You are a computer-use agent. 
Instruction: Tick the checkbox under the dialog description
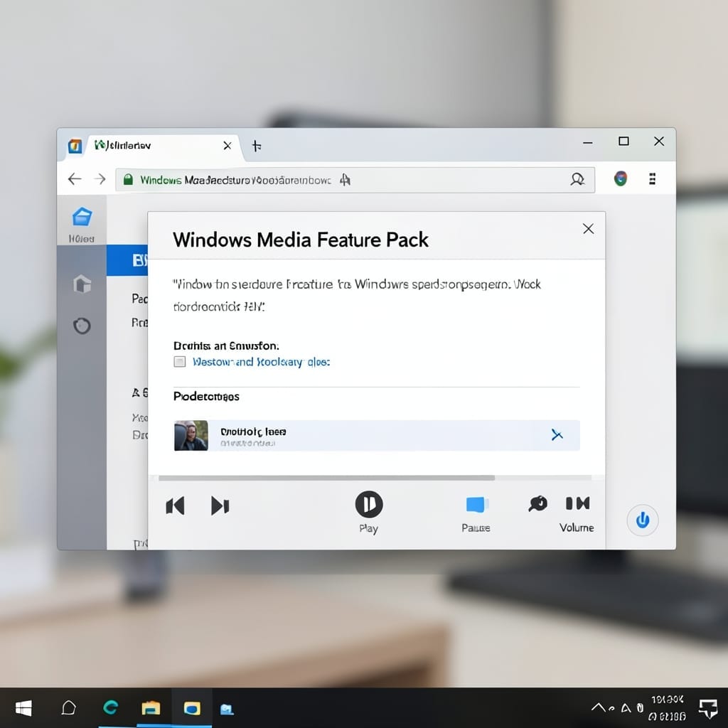click(180, 362)
